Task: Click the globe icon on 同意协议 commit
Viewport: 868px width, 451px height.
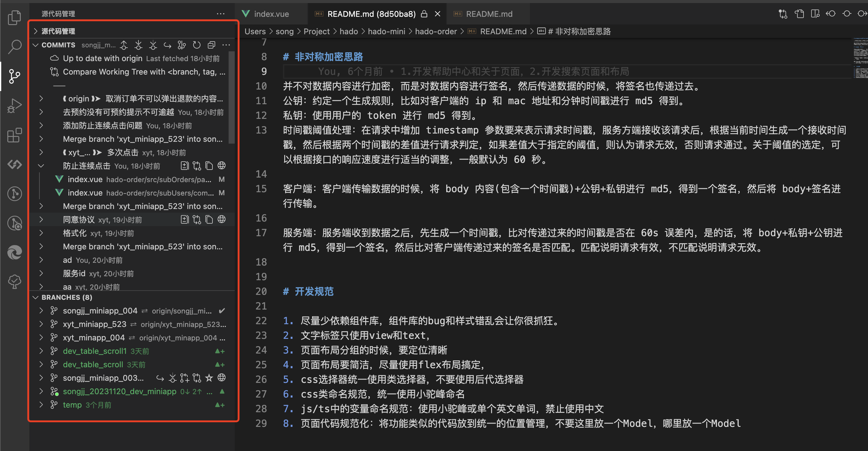Action: pyautogui.click(x=221, y=220)
